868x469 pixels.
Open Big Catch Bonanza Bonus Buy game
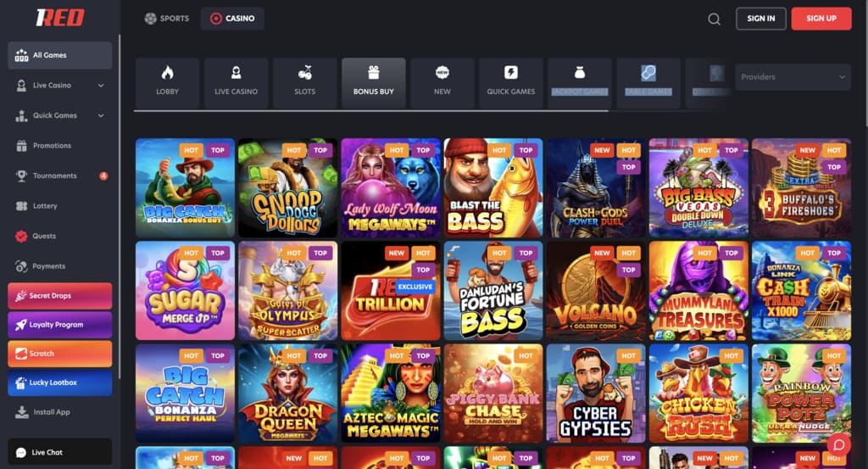(185, 187)
